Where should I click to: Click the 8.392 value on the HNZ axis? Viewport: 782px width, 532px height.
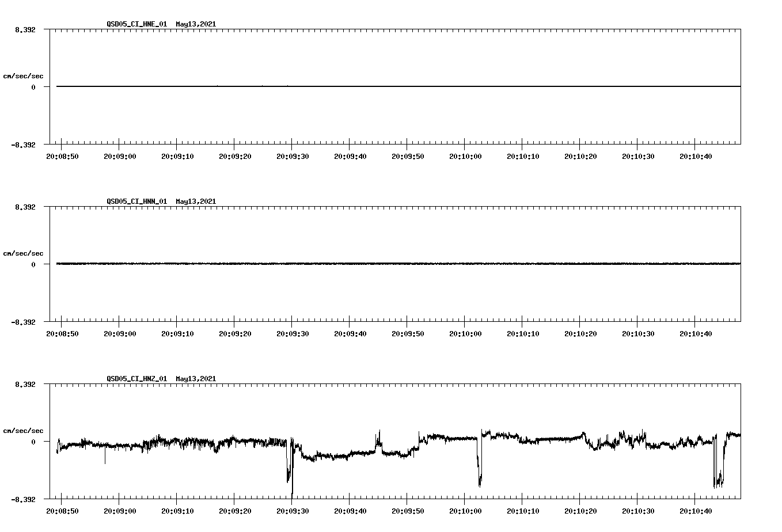[x=26, y=383]
